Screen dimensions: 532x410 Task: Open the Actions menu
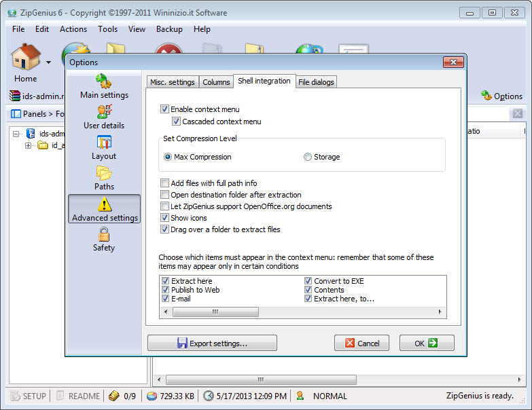pyautogui.click(x=73, y=29)
